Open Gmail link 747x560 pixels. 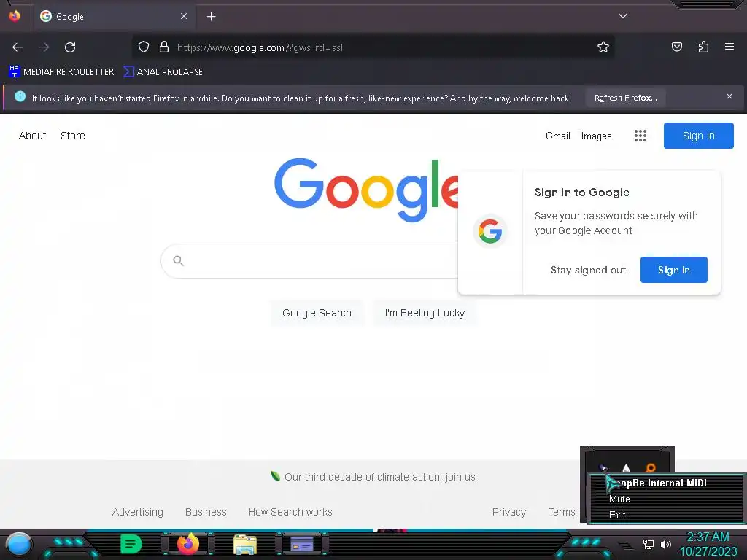tap(558, 136)
